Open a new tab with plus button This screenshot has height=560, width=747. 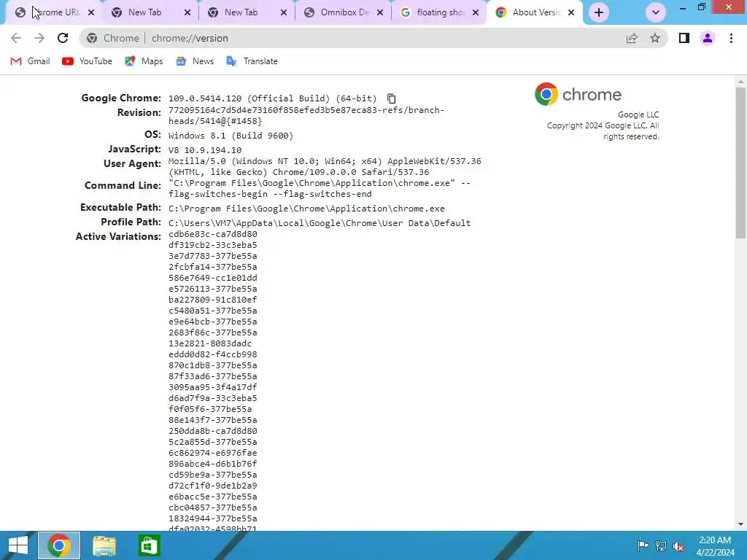[599, 12]
